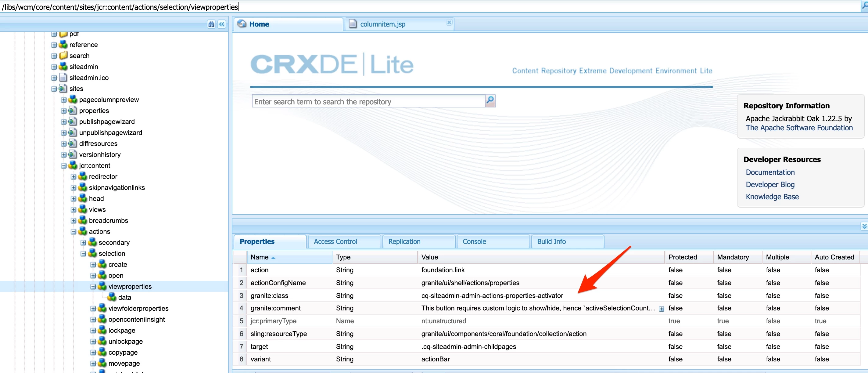Screen dimensions: 868x373
Task: Click the columnitem.jsp tab close icon
Action: (449, 23)
